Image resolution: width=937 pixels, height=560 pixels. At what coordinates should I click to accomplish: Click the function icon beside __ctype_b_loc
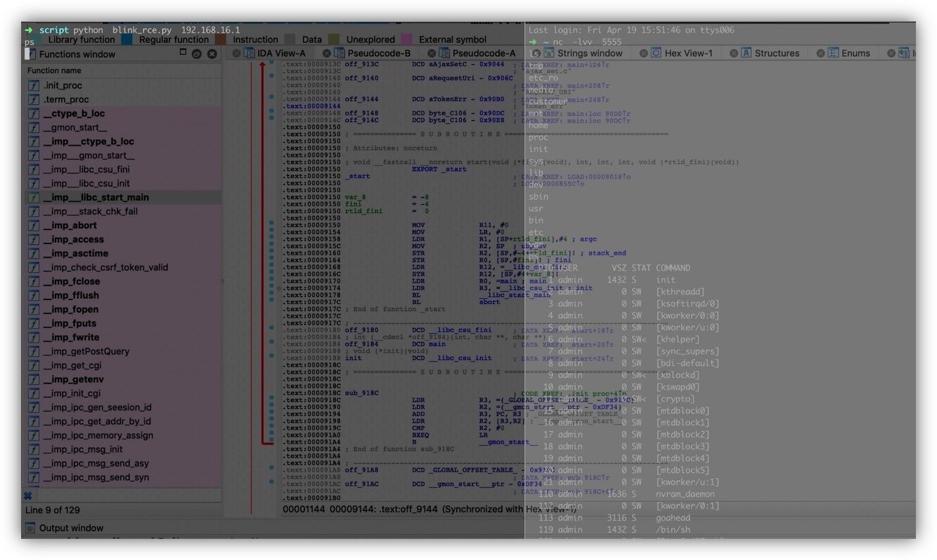tap(34, 113)
